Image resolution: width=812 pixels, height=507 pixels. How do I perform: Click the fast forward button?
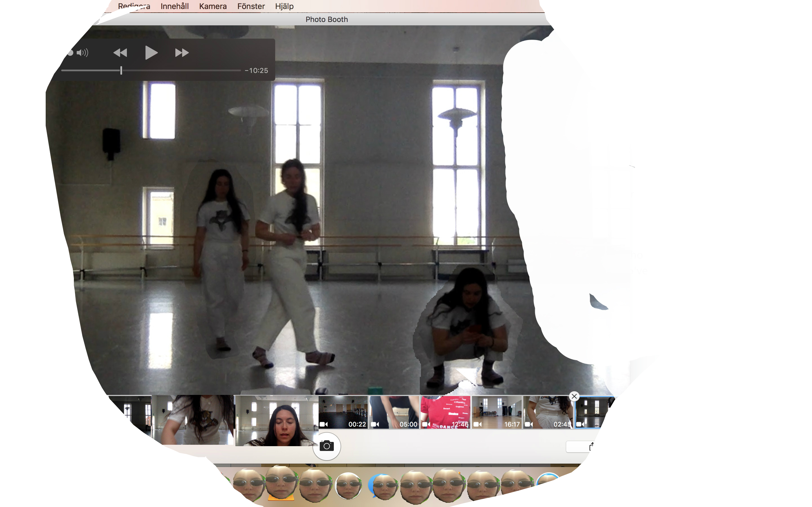(x=182, y=53)
